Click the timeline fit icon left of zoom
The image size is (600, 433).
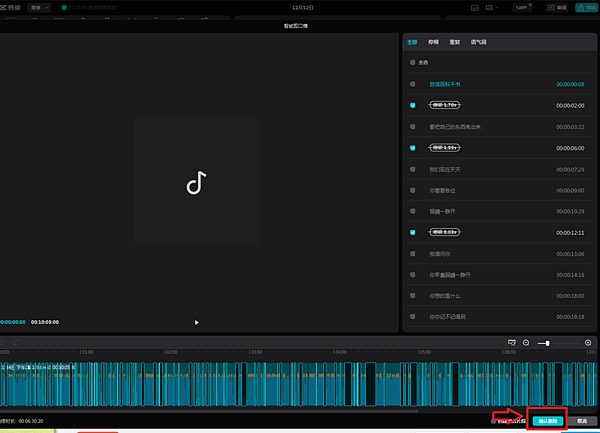tap(511, 343)
